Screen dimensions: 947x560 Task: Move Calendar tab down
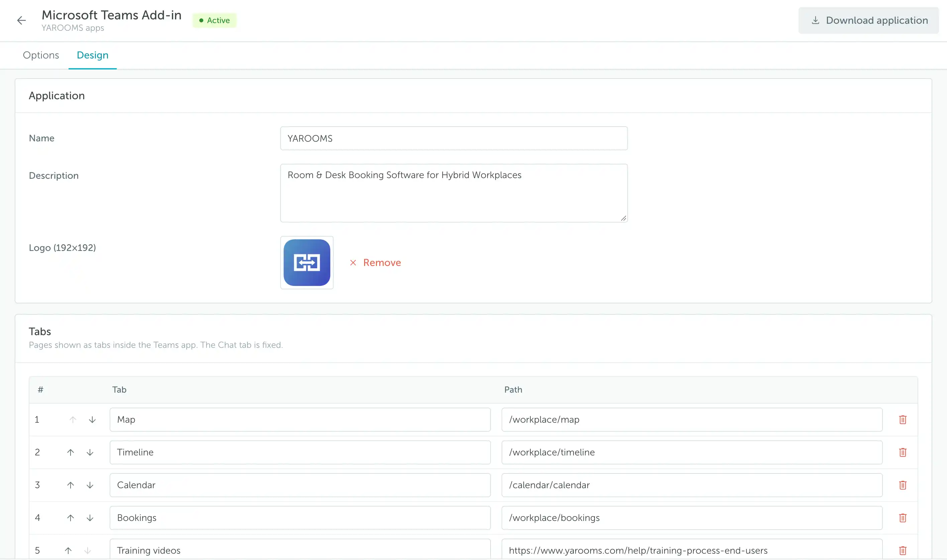[90, 485]
